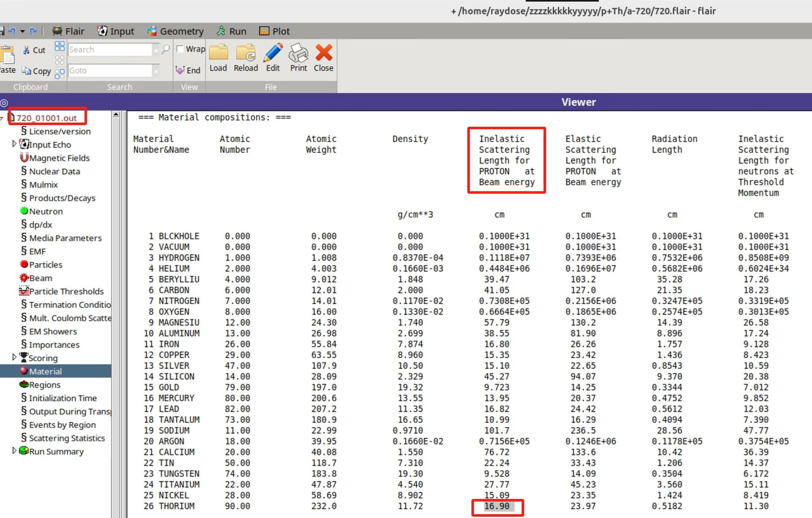Select the EM Showers section

point(49,331)
